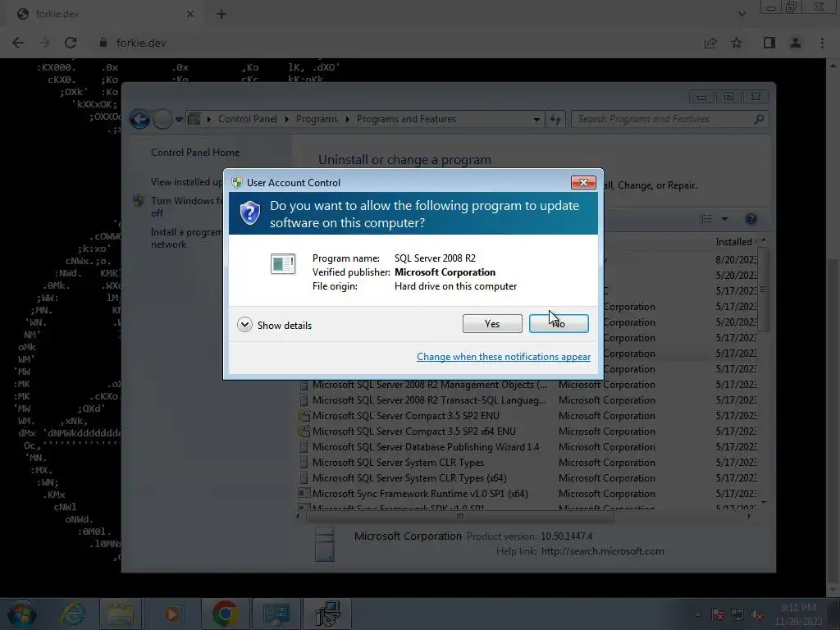Viewport: 840px width, 630px height.
Task: Open the View installed updates link
Action: (186, 182)
